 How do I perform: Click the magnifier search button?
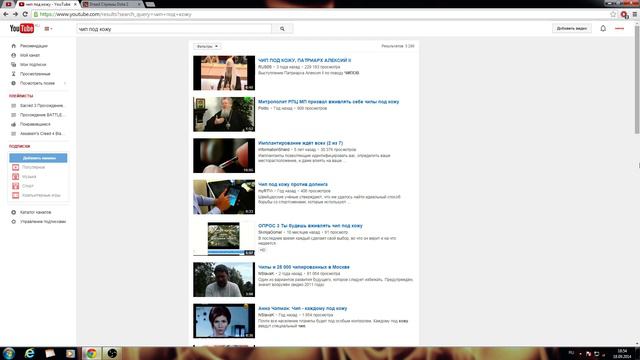(x=282, y=29)
